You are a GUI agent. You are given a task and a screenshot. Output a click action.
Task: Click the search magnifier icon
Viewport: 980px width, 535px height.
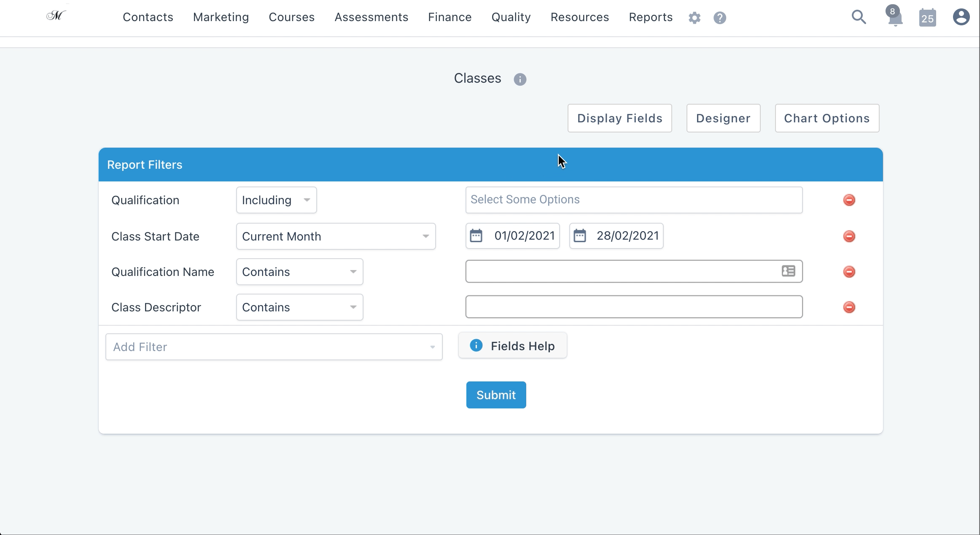tap(859, 17)
